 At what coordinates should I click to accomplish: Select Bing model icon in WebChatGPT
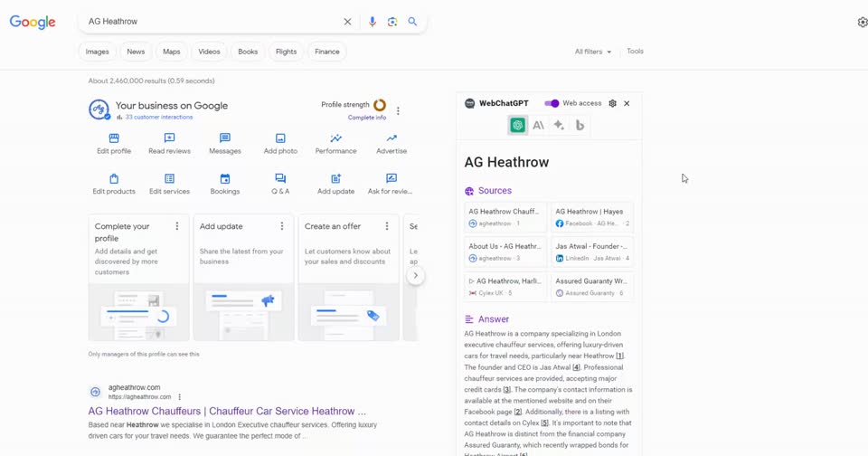(580, 125)
